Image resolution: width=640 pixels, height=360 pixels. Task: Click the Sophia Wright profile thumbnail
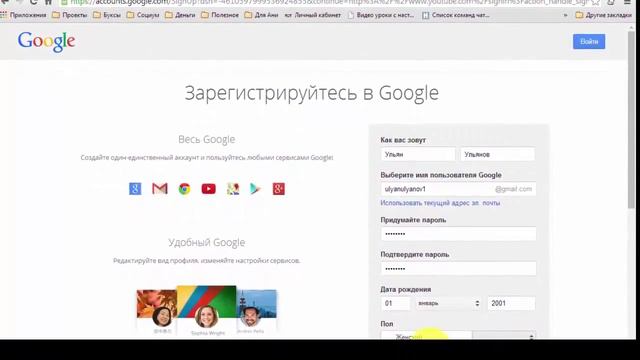207,310
